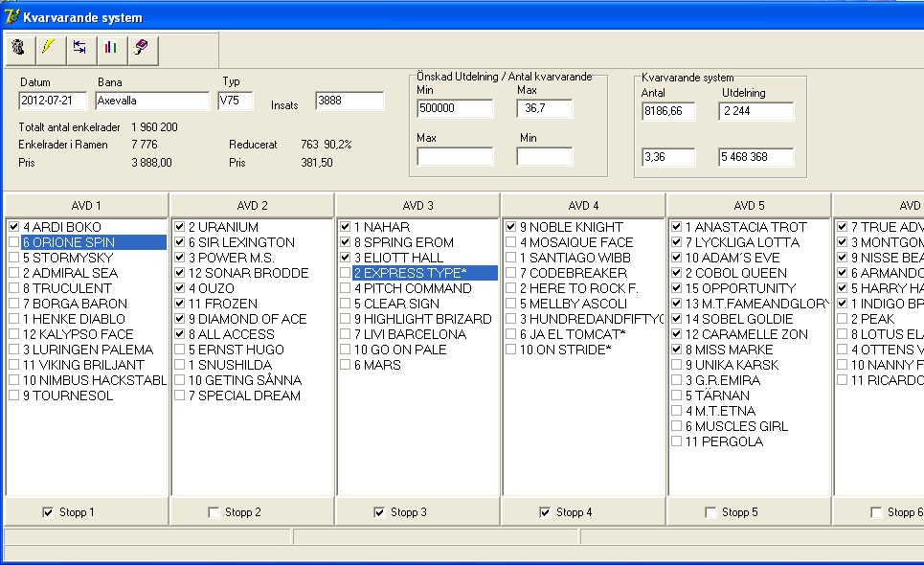924x565 pixels.
Task: Enable the Stopp 2 checkbox
Action: coord(214,512)
